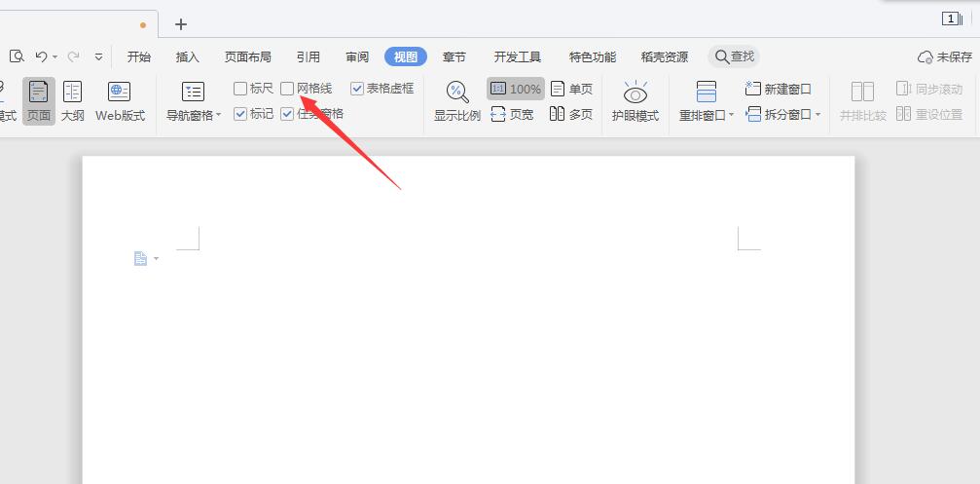Open the 特色功能 tab
This screenshot has height=484, width=980.
coord(593,56)
